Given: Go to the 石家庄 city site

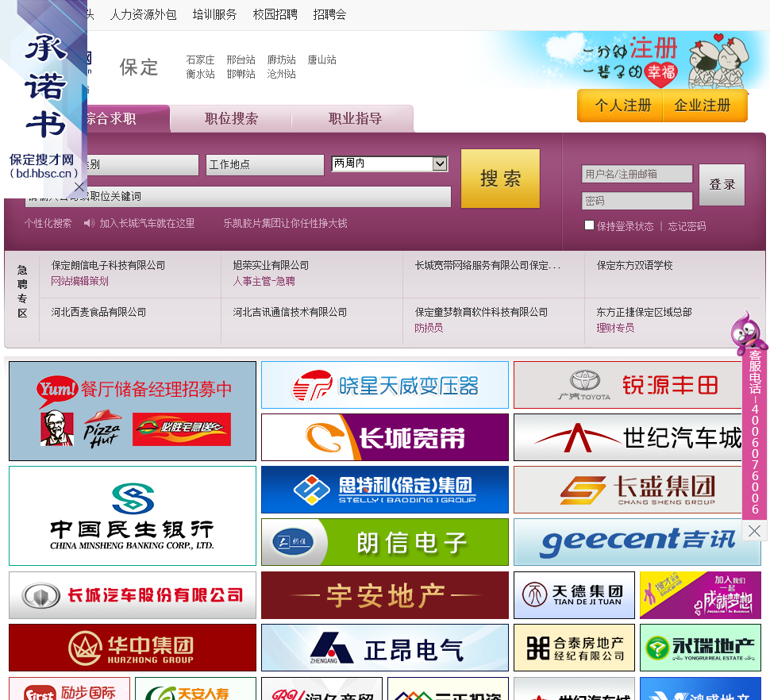Looking at the screenshot, I should (200, 60).
